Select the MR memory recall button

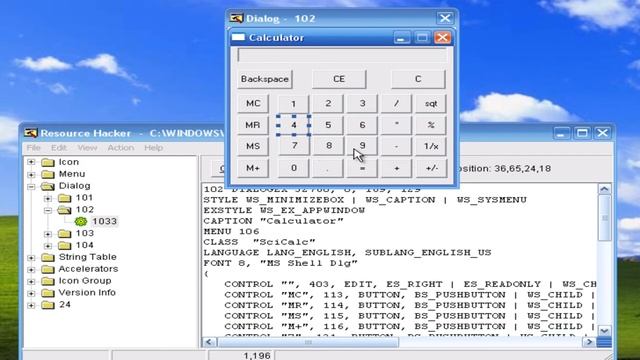253,125
